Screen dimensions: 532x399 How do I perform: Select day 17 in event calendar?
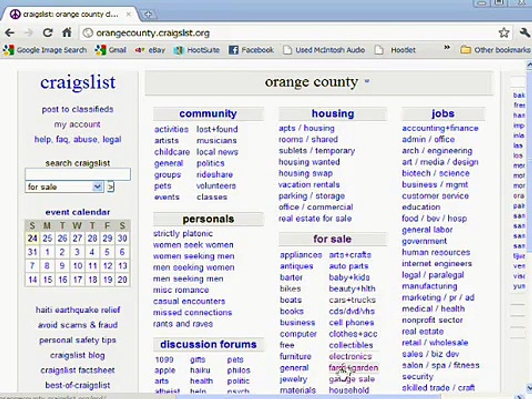point(78,279)
